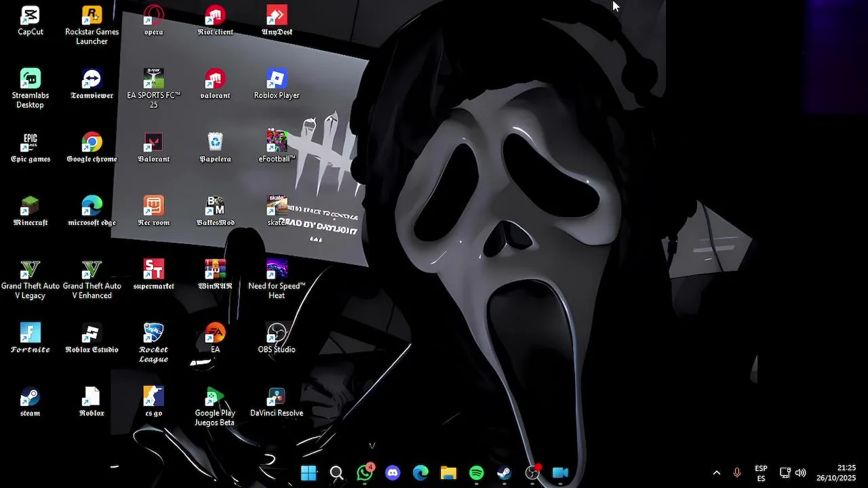Launch Need for Speed Heat shortcut
The image size is (868, 488).
point(277,280)
